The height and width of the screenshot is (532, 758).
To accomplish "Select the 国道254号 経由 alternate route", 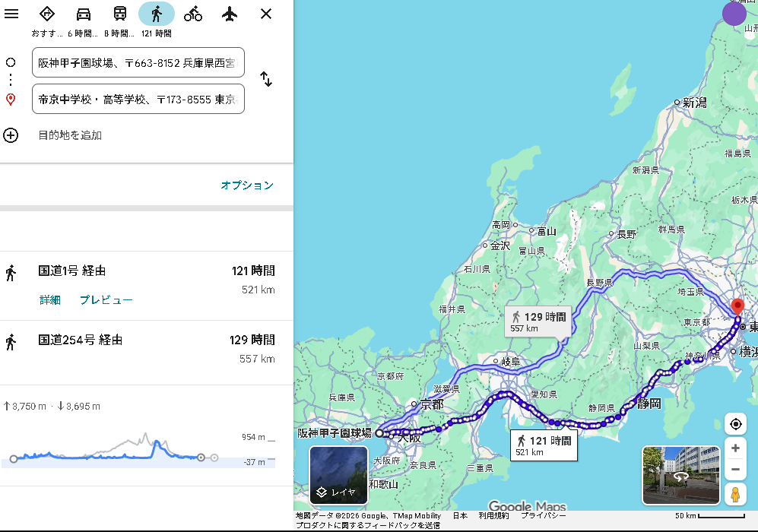I will (x=81, y=340).
